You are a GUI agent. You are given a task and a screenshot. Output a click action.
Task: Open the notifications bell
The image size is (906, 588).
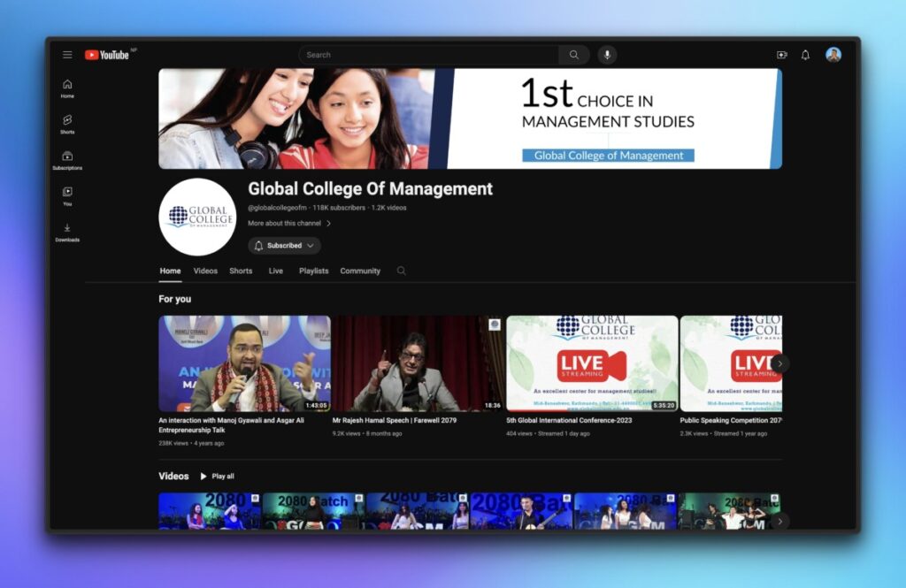pos(805,54)
